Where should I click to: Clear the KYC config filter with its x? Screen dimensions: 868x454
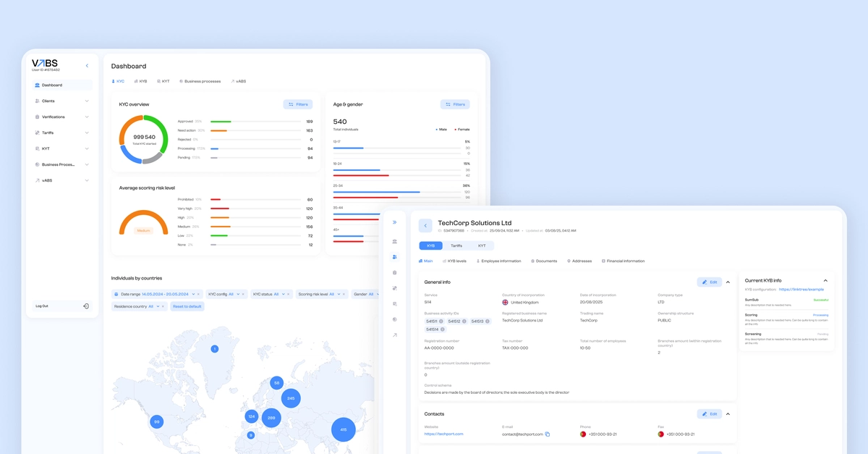click(x=244, y=295)
